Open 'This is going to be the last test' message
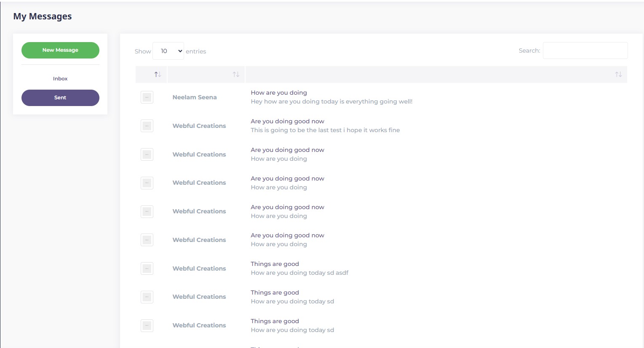The height and width of the screenshot is (348, 644). pos(325,130)
